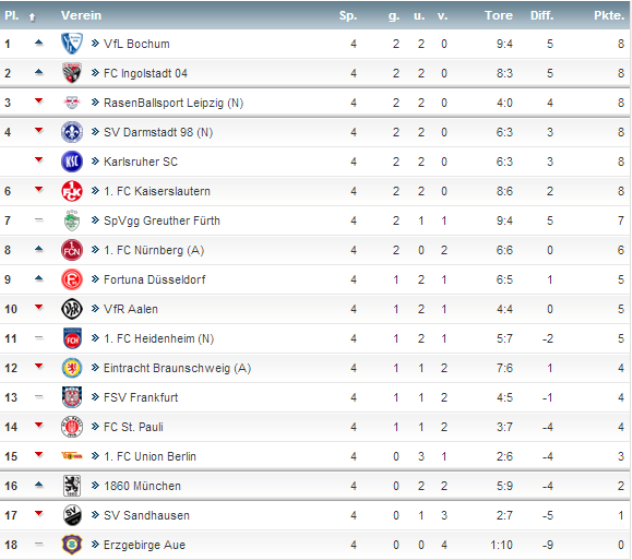632x560 pixels.
Task: Click the Erzgebirge Aue crest
Action: 72,545
